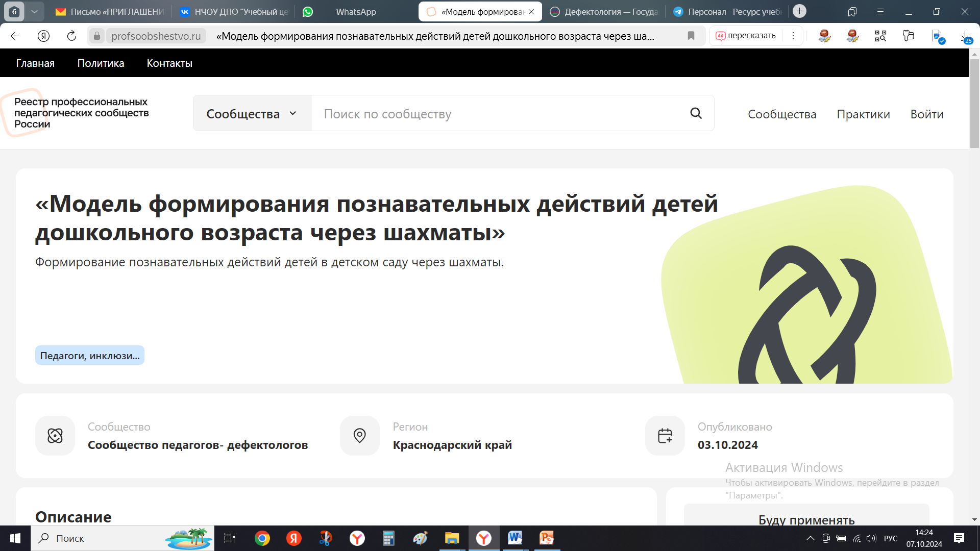
Task: Click the Буду применять button
Action: coord(806,515)
